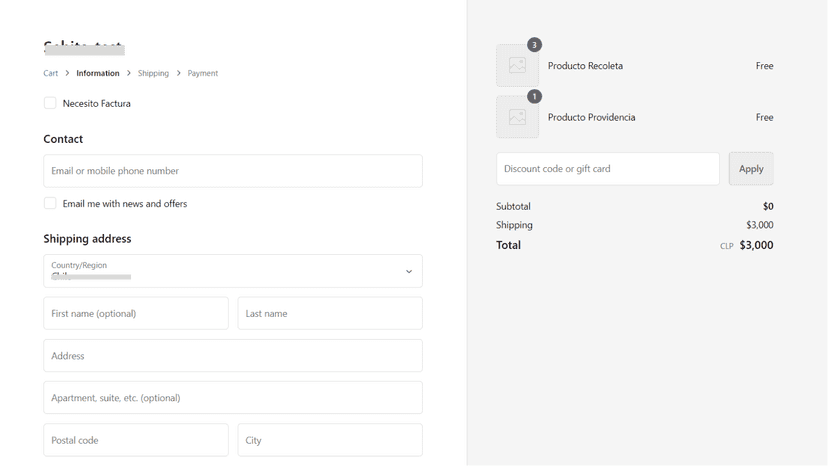Apply the discount code
The width and height of the screenshot is (828, 466).
751,169
